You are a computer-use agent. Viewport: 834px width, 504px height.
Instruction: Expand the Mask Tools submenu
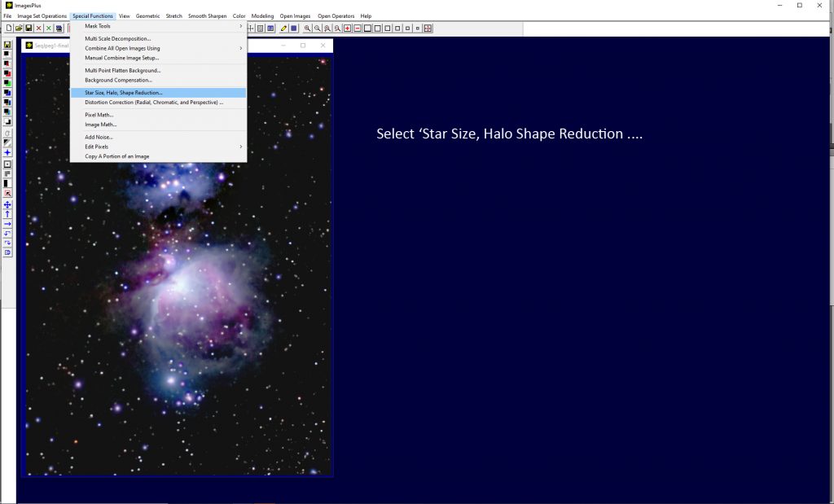(159, 26)
